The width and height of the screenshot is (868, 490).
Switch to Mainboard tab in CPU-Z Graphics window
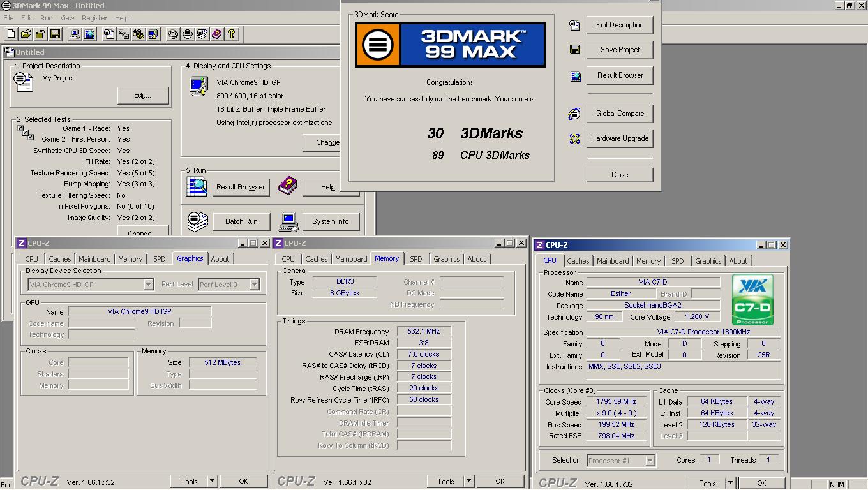pos(94,259)
